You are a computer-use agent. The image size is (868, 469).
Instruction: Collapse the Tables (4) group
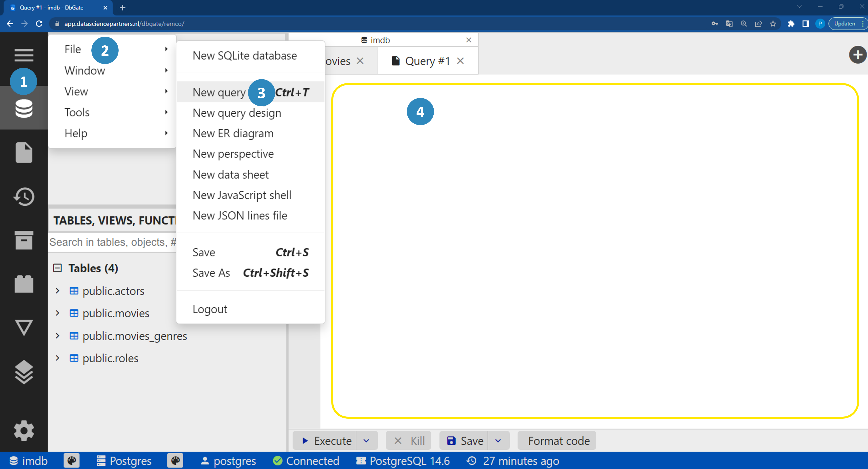click(x=57, y=268)
